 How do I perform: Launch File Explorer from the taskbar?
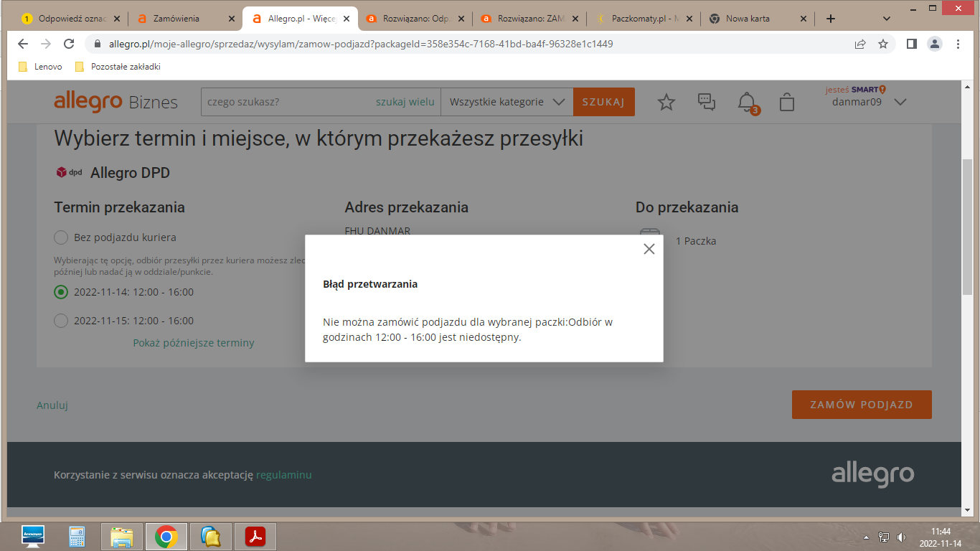[122, 536]
